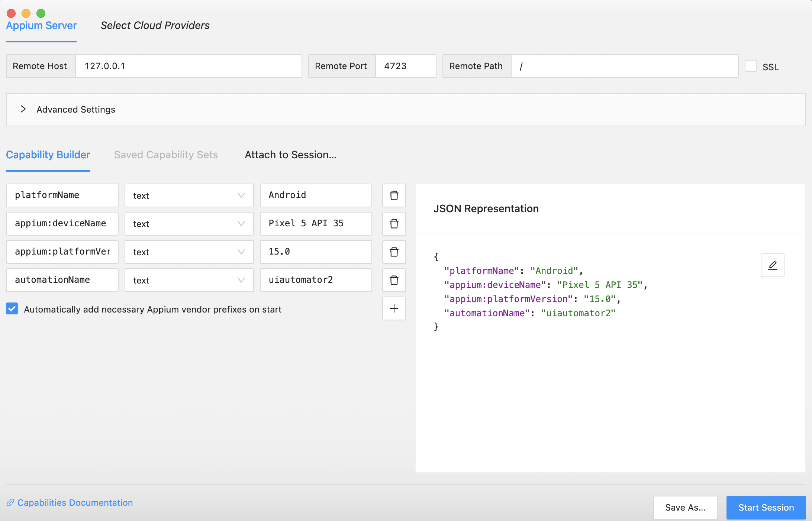Expand the Advanced Settings panel
The width and height of the screenshot is (812, 521).
coord(406,110)
